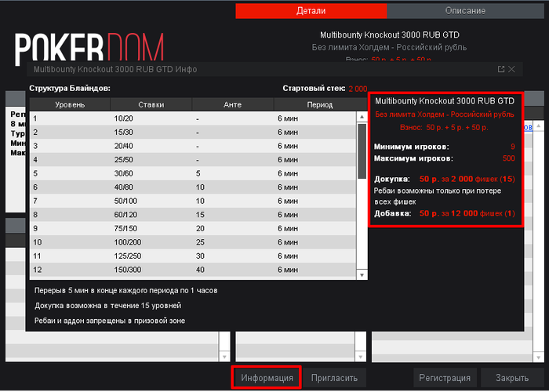Click ante value 40 in level 12

(200, 270)
